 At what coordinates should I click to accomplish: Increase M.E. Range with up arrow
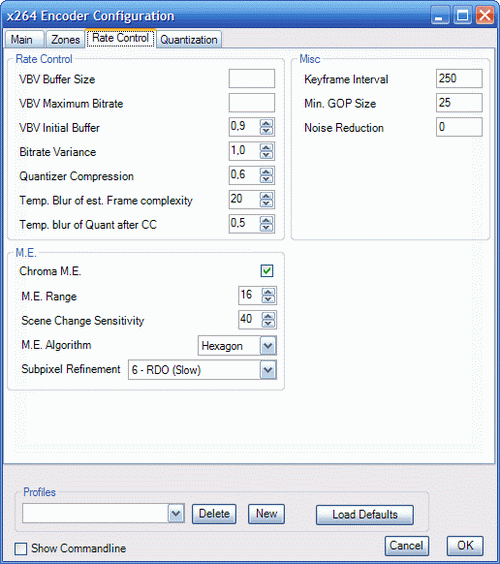pos(268,292)
